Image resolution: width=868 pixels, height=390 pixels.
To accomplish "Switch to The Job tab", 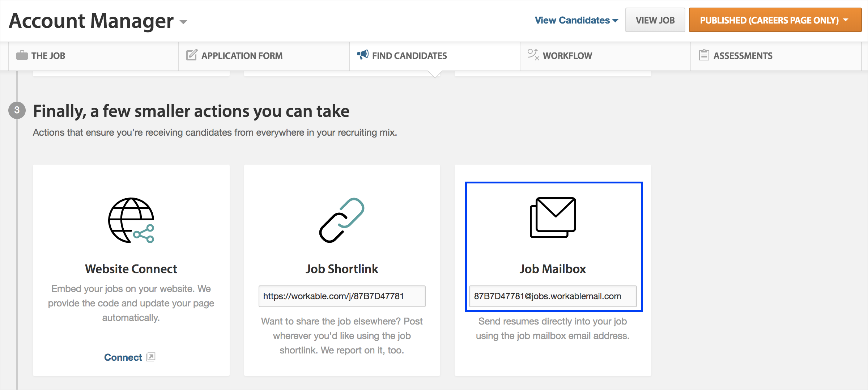I will tap(93, 56).
